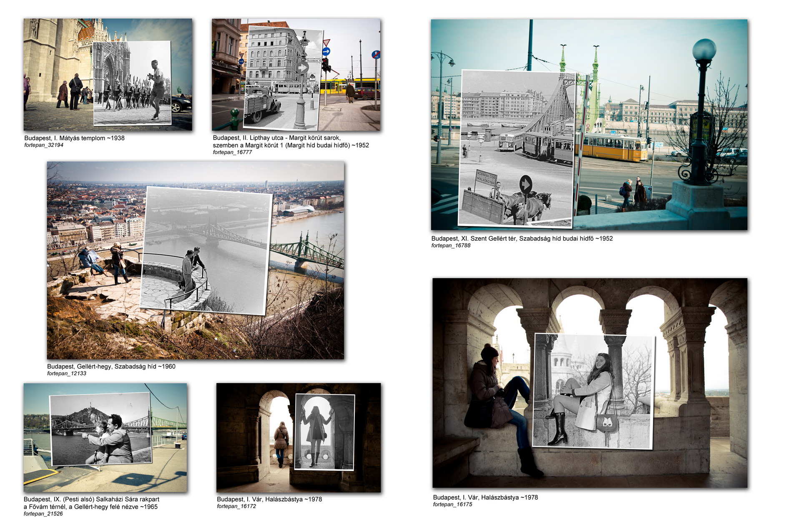Click the fortepan_16172 reference text
786x532 pixels.
(236, 506)
